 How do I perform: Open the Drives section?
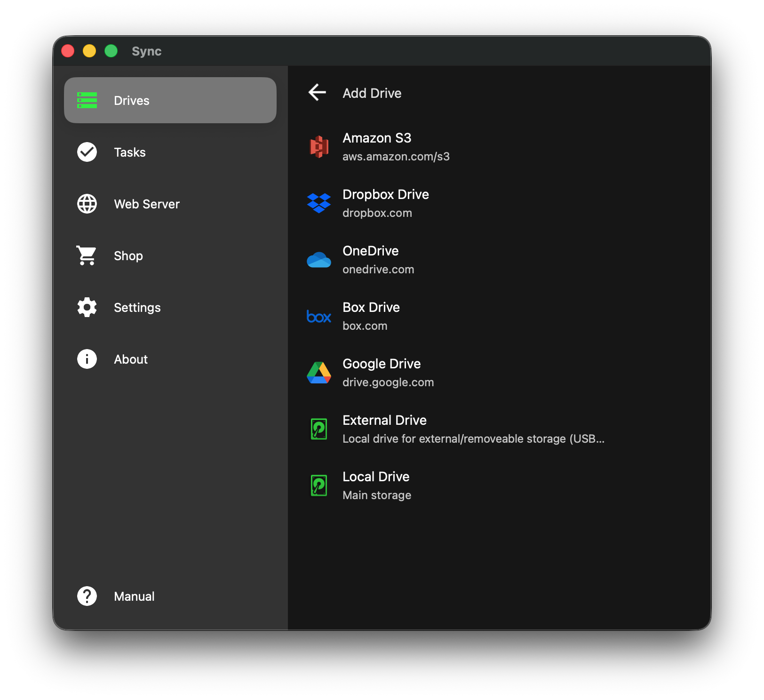click(132, 100)
